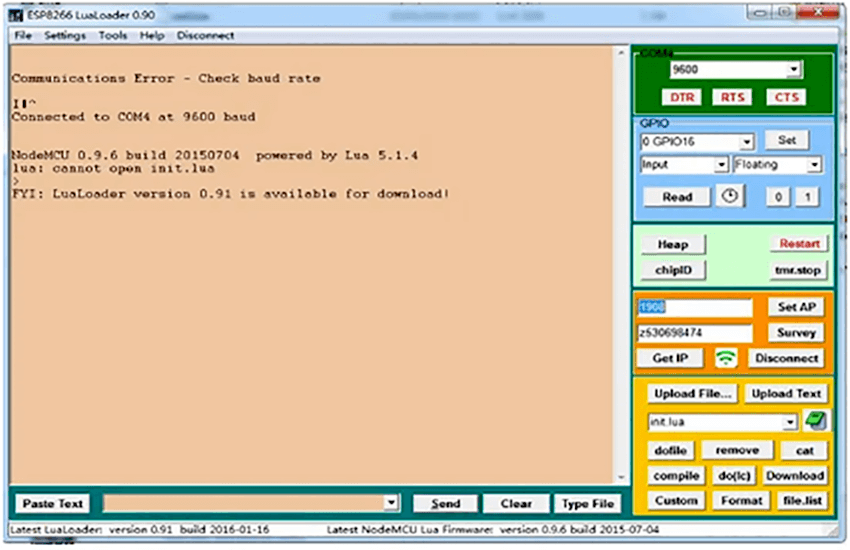The height and width of the screenshot is (550, 850).
Task: Click the do(lc) button
Action: point(733,476)
